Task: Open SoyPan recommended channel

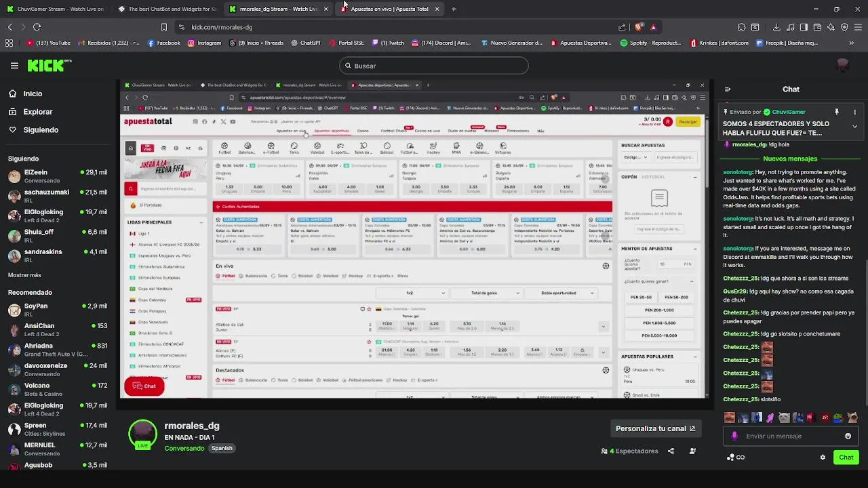Action: click(58, 310)
